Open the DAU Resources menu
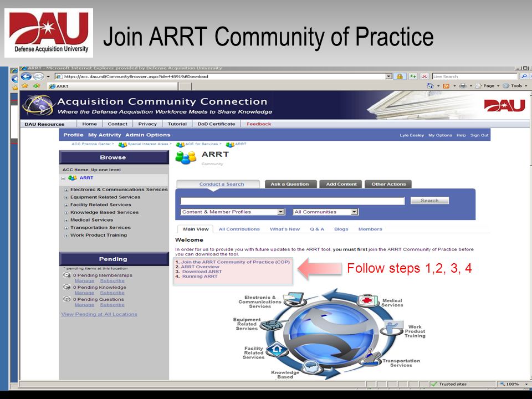 click(44, 124)
